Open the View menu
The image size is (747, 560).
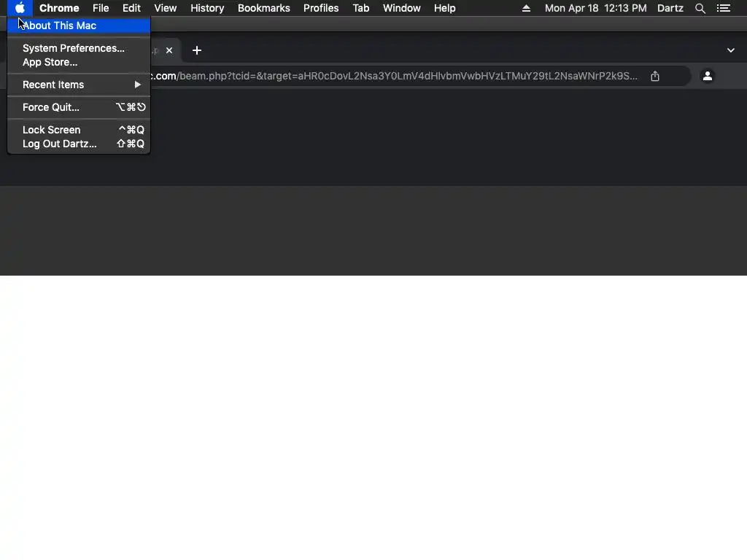(x=166, y=8)
